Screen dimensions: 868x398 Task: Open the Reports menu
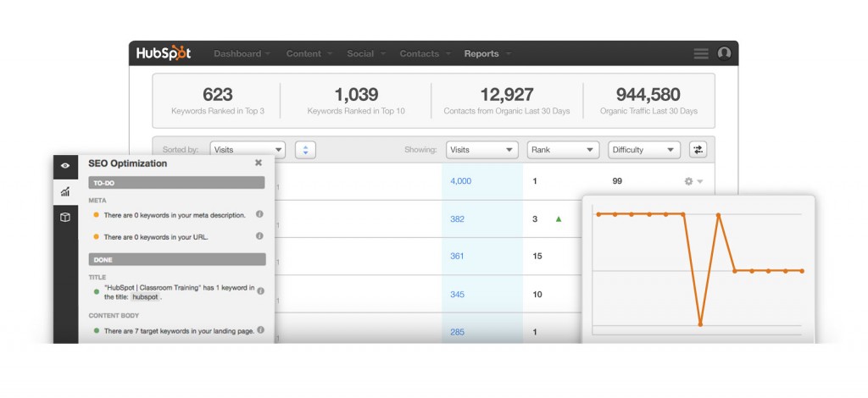click(x=487, y=53)
